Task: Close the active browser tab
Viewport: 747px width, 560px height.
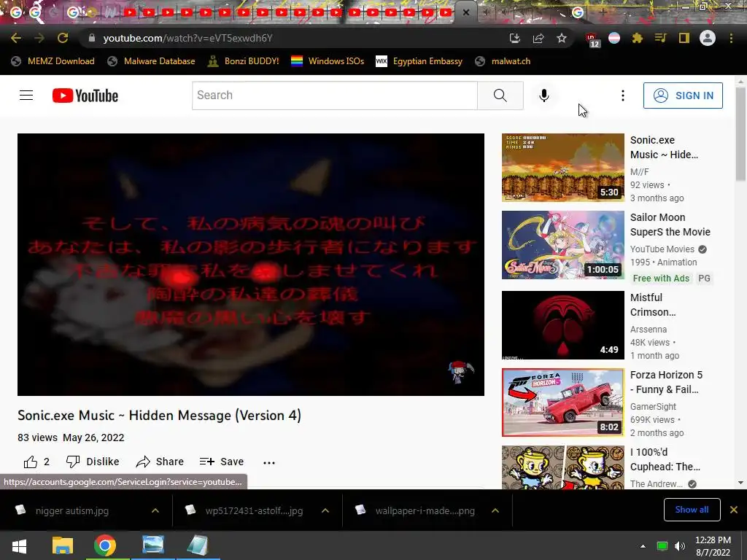Action: pos(466,12)
